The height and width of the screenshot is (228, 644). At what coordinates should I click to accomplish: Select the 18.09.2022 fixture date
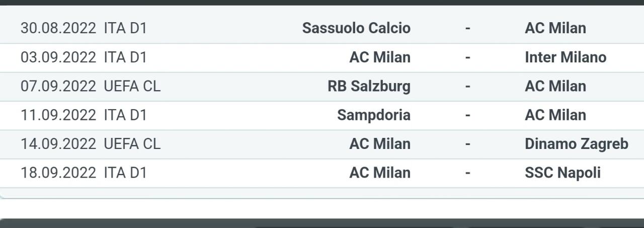(x=58, y=173)
